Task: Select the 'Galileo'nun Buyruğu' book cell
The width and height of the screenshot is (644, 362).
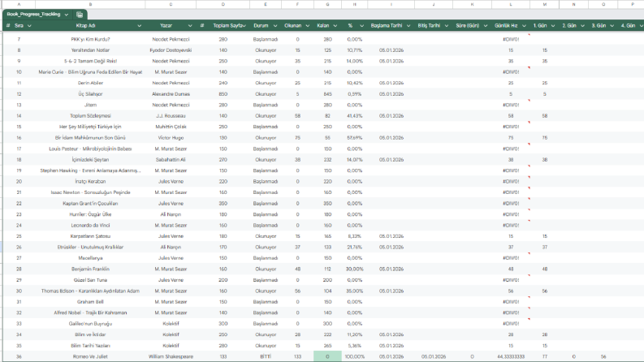Action: click(90, 324)
